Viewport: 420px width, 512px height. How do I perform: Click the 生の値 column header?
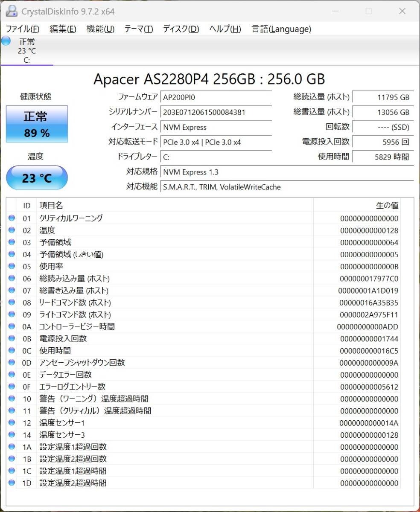[357, 206]
